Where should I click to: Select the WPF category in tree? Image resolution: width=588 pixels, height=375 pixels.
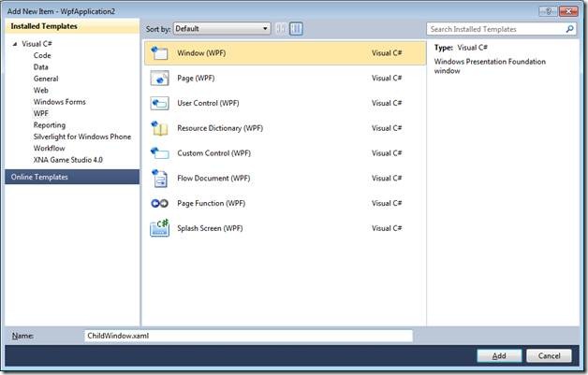click(x=41, y=113)
